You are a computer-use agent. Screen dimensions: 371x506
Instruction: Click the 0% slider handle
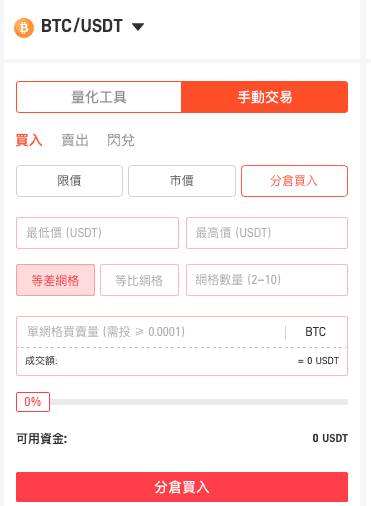pos(33,402)
